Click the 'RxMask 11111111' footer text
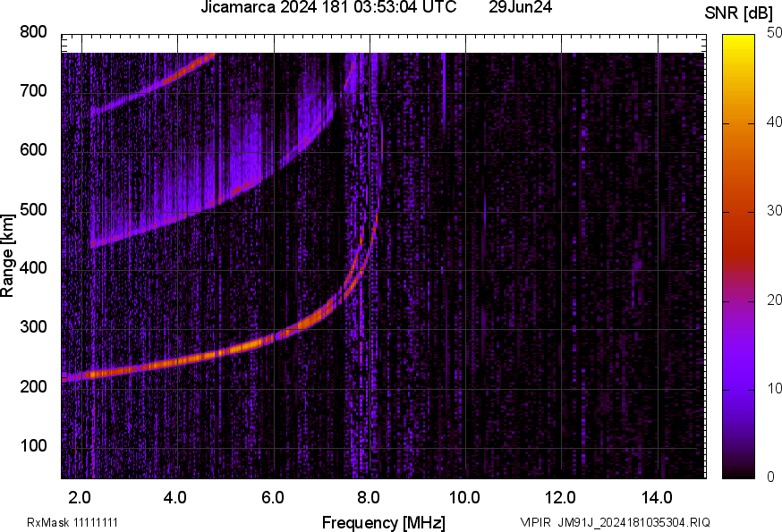Viewport: 782px width, 532px height. pos(72,522)
